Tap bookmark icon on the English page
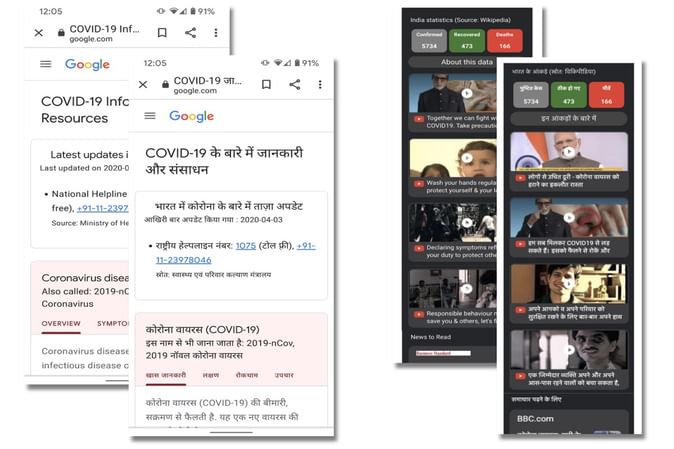 pyautogui.click(x=162, y=33)
